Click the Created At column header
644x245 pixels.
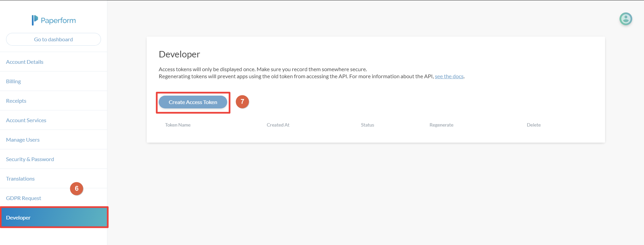pyautogui.click(x=278, y=125)
